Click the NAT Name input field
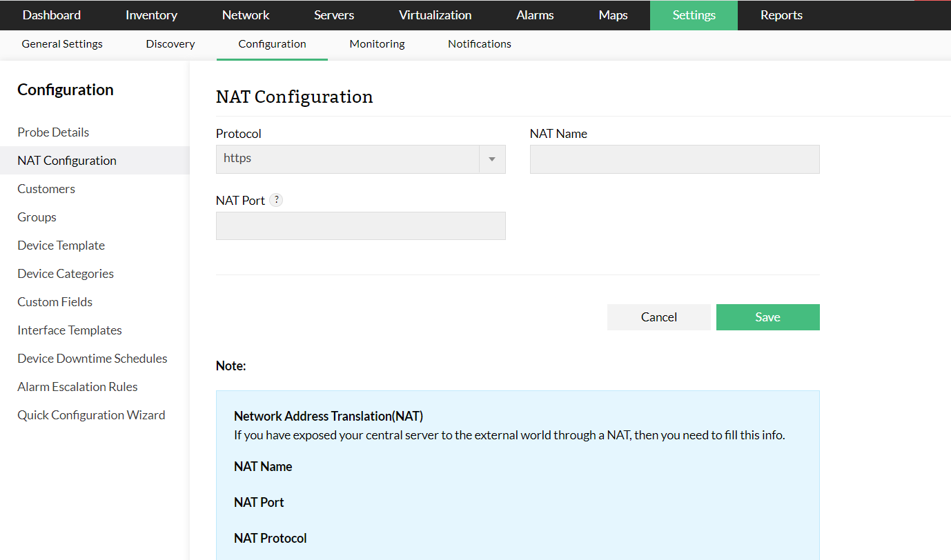 (674, 159)
